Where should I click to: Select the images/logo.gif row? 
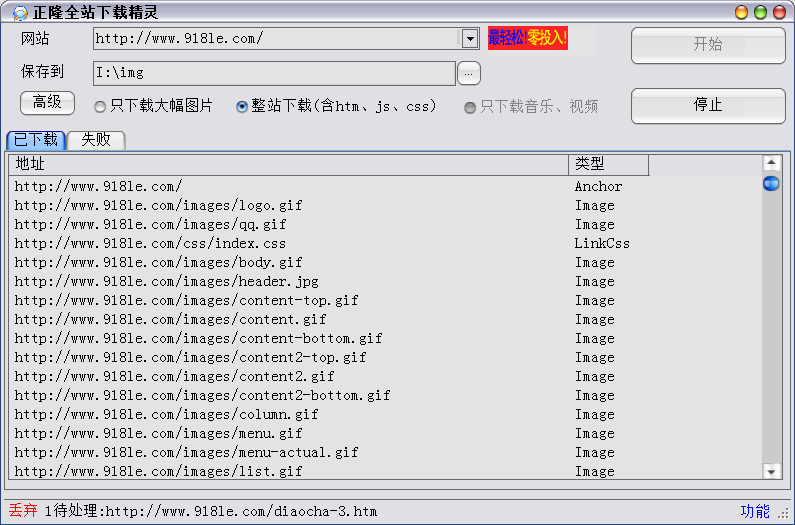click(385, 205)
